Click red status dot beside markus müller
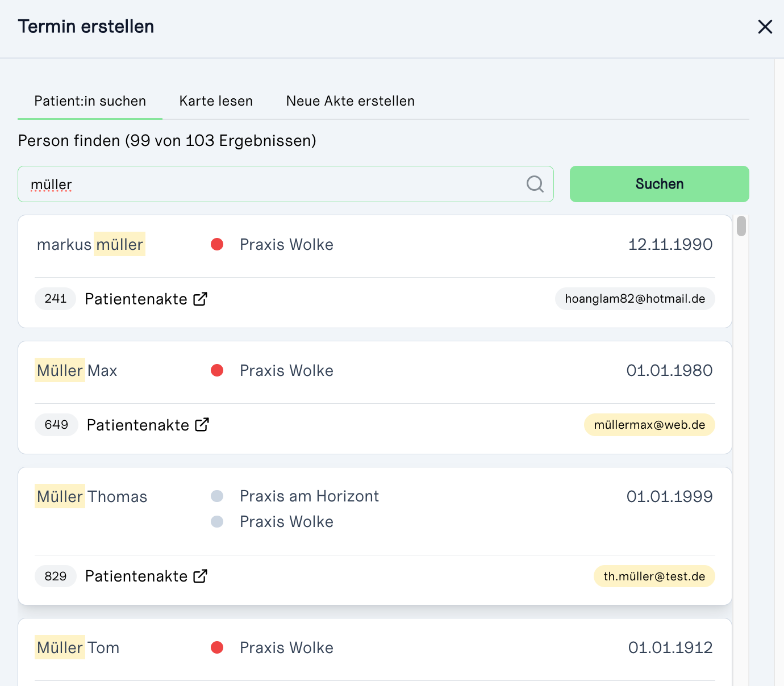The height and width of the screenshot is (686, 784). tap(217, 244)
